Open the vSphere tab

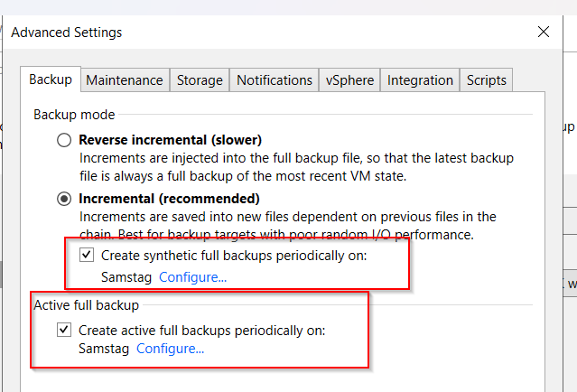tap(349, 80)
